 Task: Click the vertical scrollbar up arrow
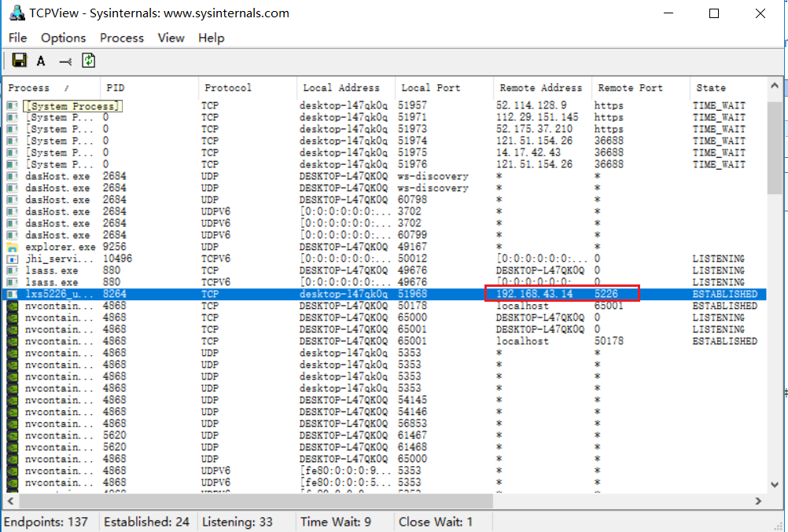click(775, 86)
